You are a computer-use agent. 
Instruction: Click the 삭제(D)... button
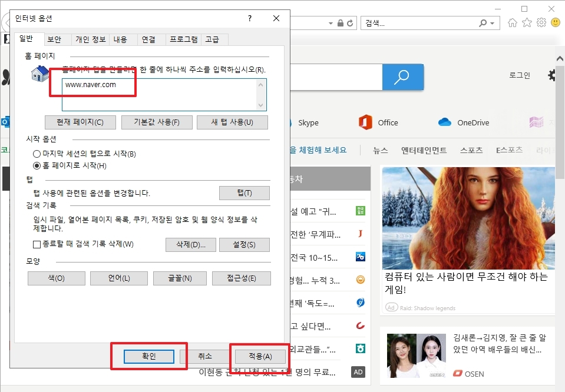tap(191, 245)
